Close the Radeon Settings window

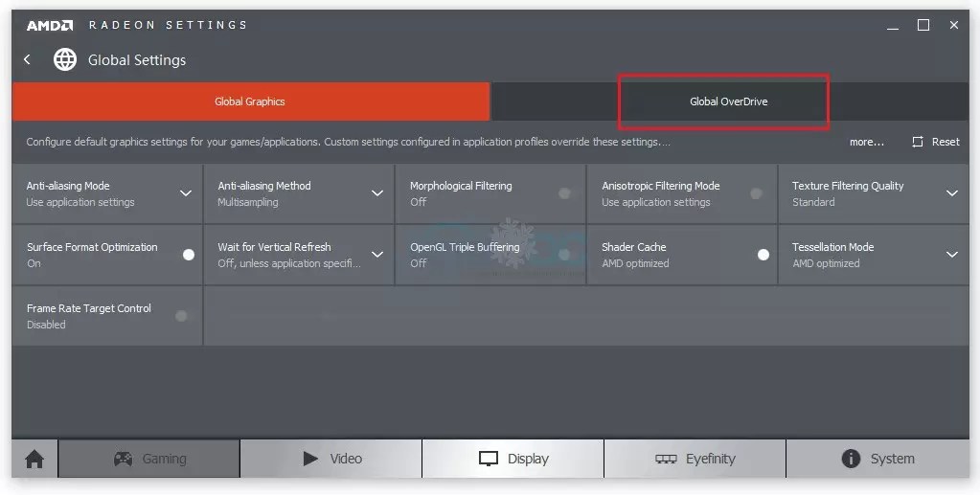point(954,25)
